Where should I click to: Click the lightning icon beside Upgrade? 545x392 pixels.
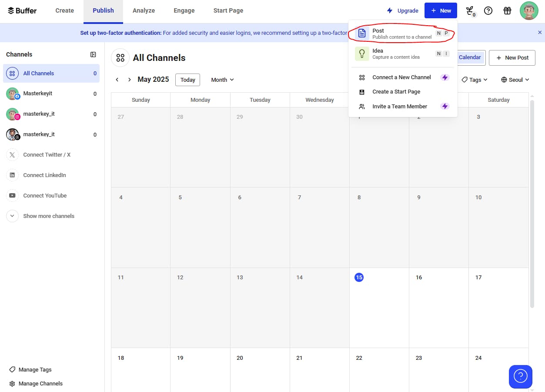click(x=390, y=10)
